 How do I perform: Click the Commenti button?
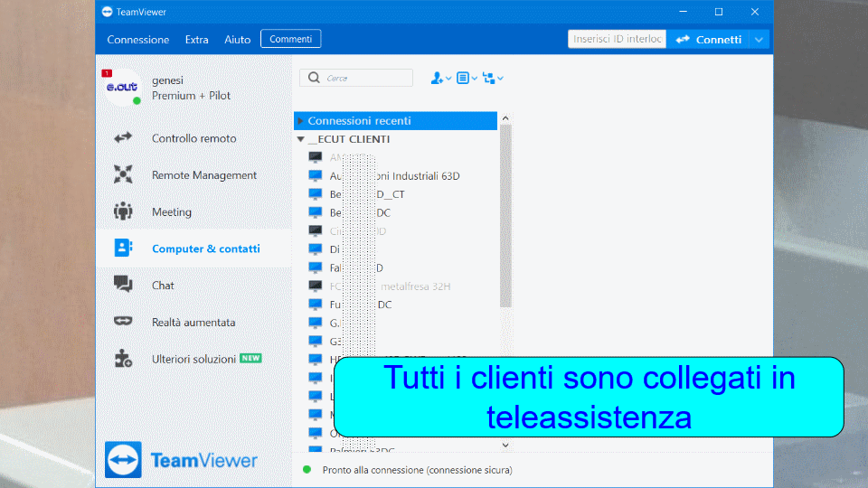(x=290, y=39)
